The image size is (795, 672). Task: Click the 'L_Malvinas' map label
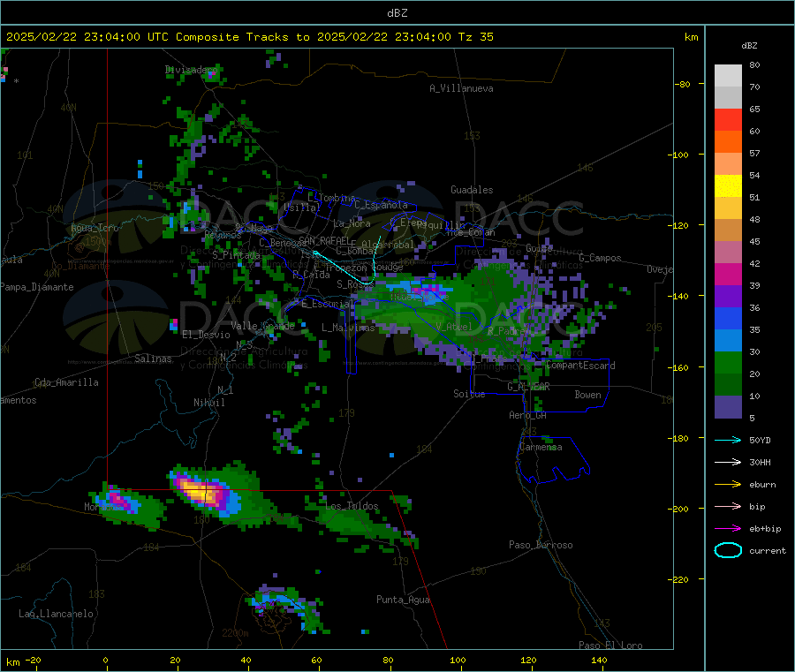tap(348, 328)
